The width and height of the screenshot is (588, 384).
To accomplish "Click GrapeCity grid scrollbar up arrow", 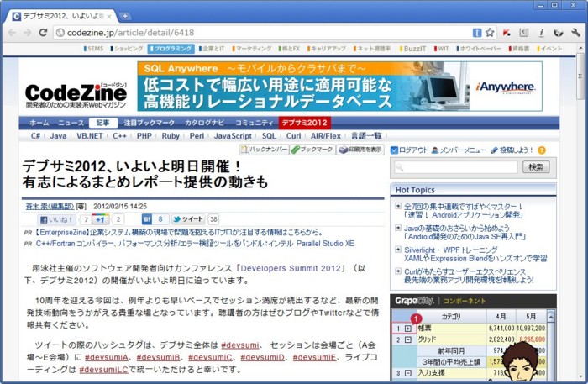I will (x=550, y=318).
